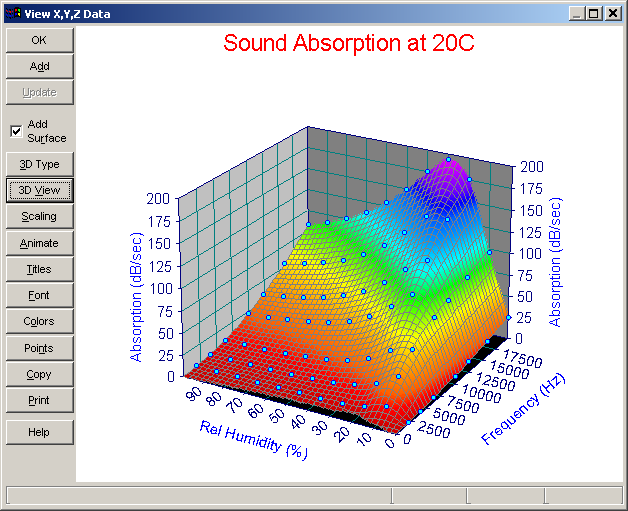Screen dimensions: 628x511
Task: Open the 3D View settings
Action: (40, 190)
